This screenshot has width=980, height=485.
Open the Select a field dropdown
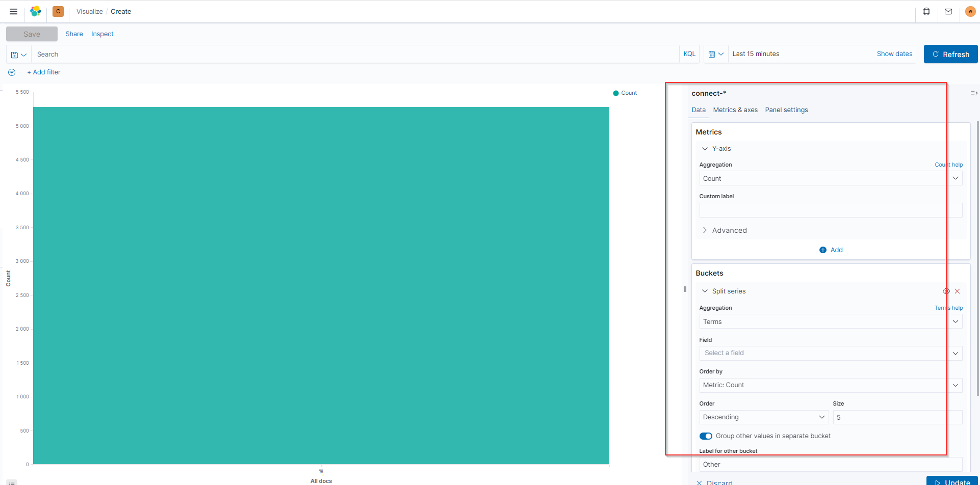[831, 353]
